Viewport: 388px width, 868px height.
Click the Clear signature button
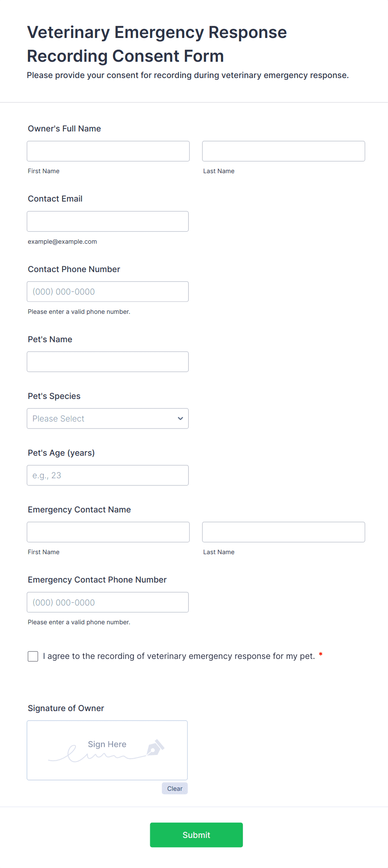tap(175, 788)
